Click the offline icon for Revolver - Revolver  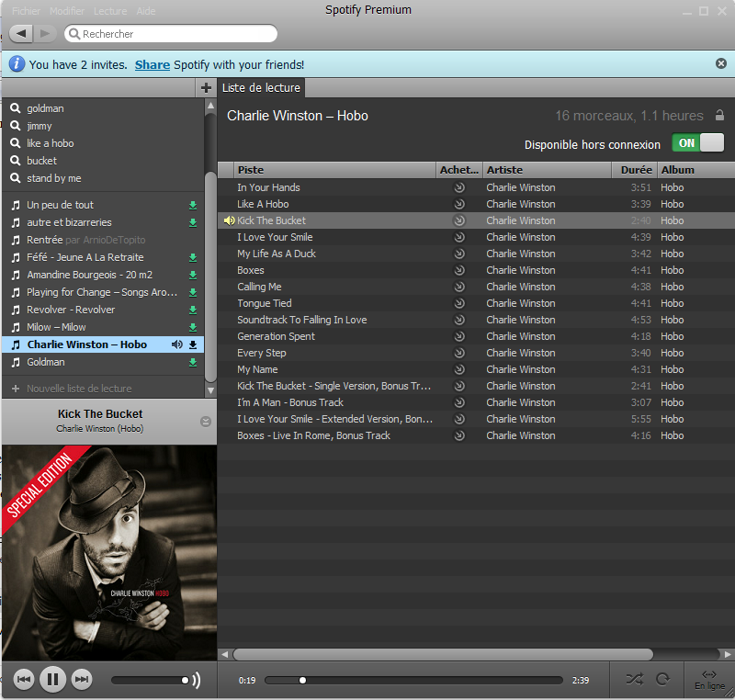tap(193, 310)
